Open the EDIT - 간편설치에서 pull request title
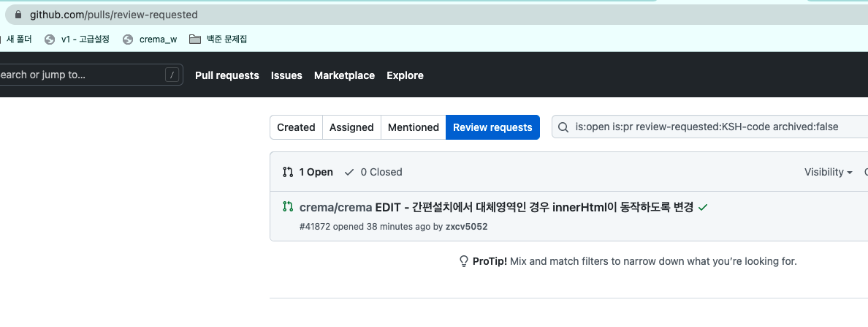Image resolution: width=868 pixels, height=327 pixels. click(534, 207)
